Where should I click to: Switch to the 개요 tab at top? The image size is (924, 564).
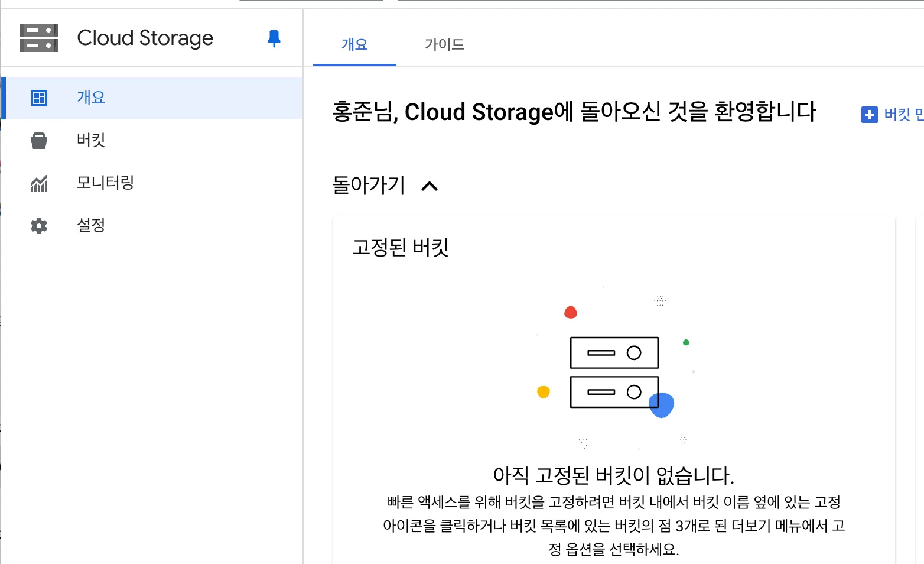click(354, 44)
